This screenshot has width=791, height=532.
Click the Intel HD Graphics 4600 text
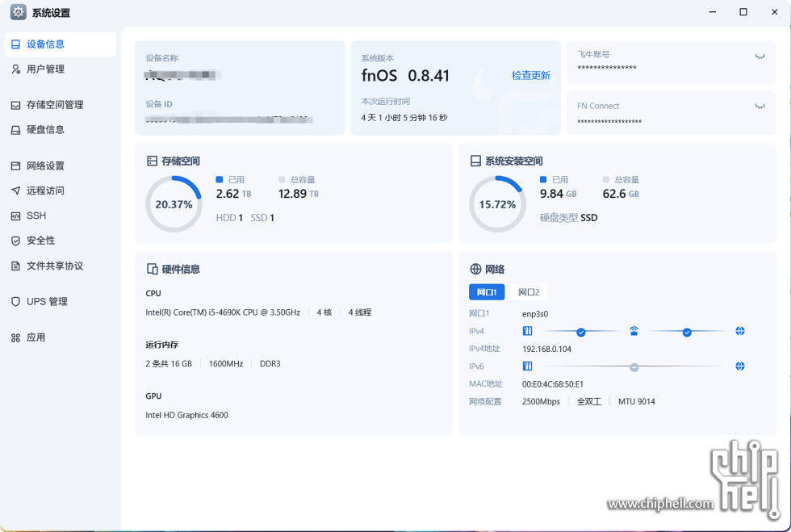[186, 416]
